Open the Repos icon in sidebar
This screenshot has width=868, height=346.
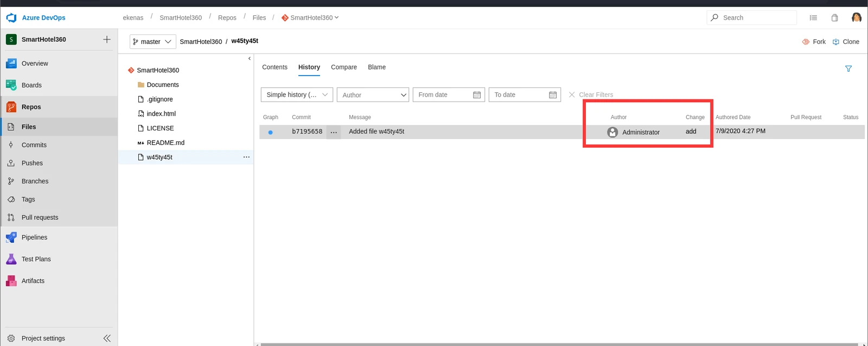[11, 107]
